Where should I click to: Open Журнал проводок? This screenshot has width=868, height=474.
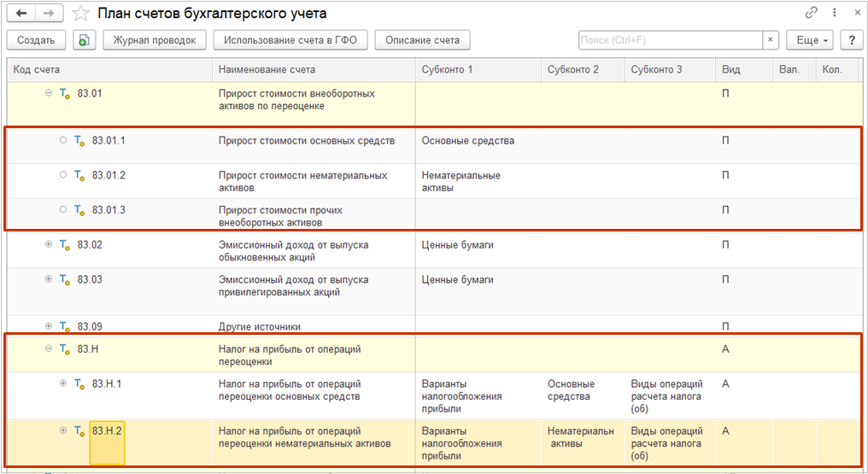(x=154, y=40)
